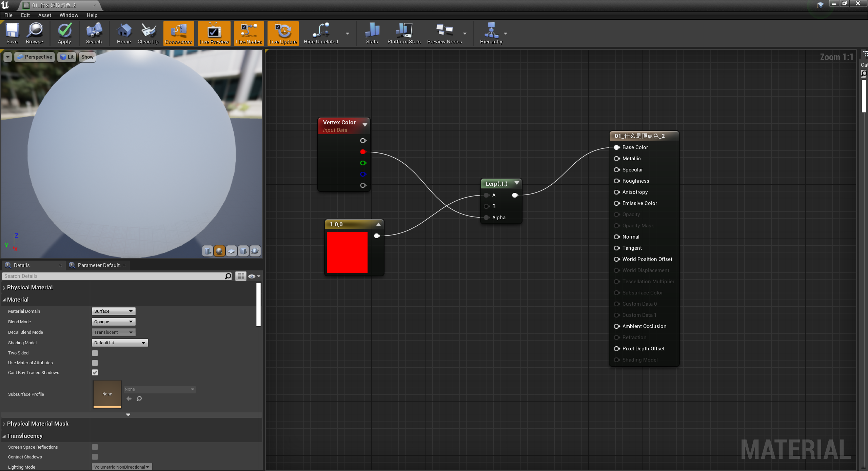Select the Clean Up graph tool
The image size is (868, 471).
[x=148, y=33]
